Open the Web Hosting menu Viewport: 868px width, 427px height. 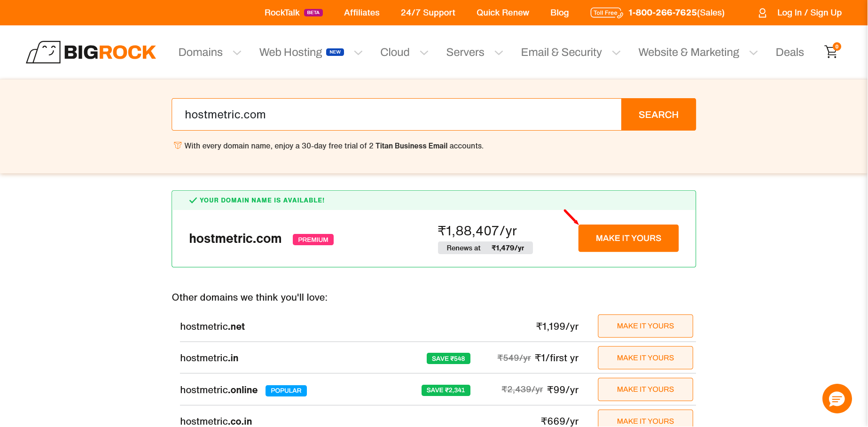tap(290, 52)
